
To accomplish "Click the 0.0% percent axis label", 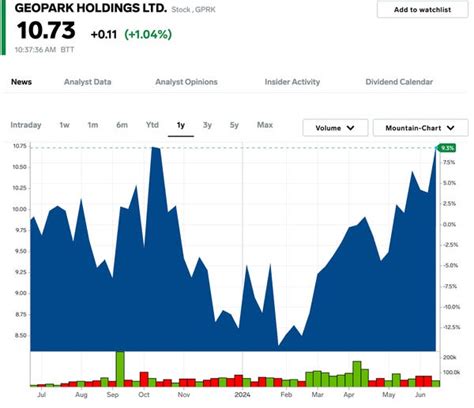I will coord(449,225).
